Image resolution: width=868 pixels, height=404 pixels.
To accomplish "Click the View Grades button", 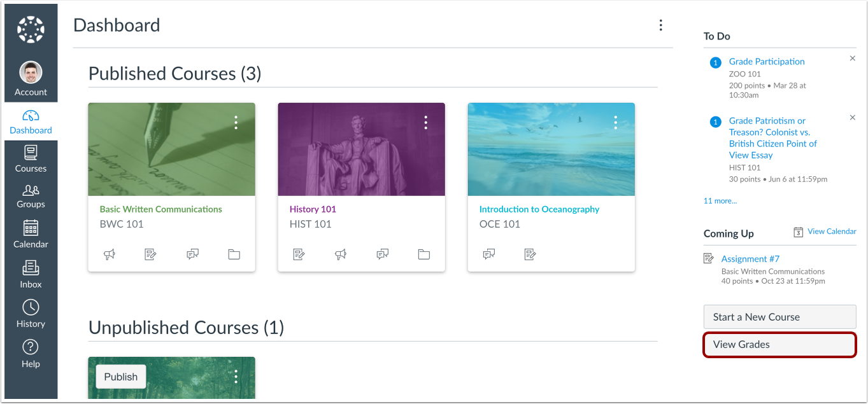I will coord(779,344).
